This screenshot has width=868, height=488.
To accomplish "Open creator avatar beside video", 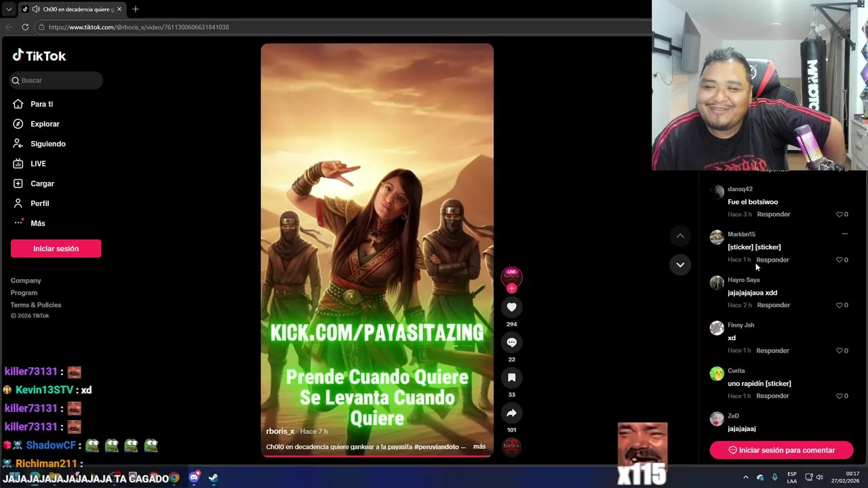I will click(511, 276).
